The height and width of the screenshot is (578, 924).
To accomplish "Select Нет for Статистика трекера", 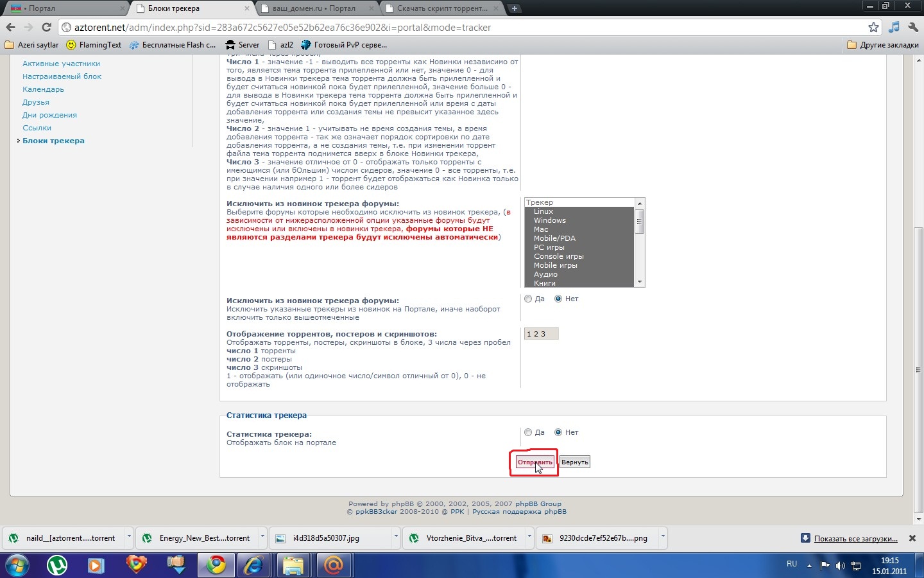I will [558, 432].
